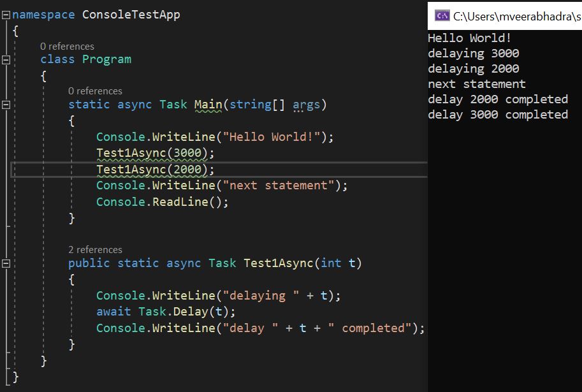582x392 pixels.
Task: Click the green-squiggled args parameter
Action: (306, 104)
